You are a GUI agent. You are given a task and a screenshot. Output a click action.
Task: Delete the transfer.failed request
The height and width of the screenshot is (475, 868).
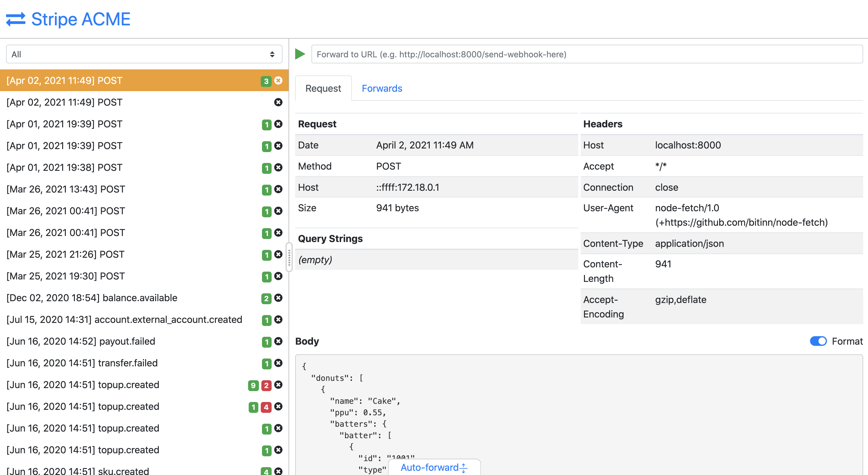(278, 363)
